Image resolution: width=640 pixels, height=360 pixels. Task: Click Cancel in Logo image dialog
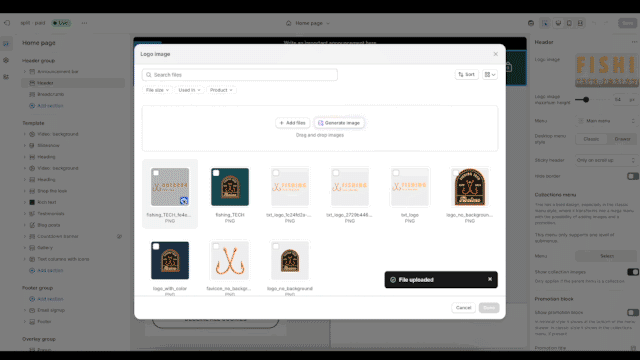[x=463, y=308]
